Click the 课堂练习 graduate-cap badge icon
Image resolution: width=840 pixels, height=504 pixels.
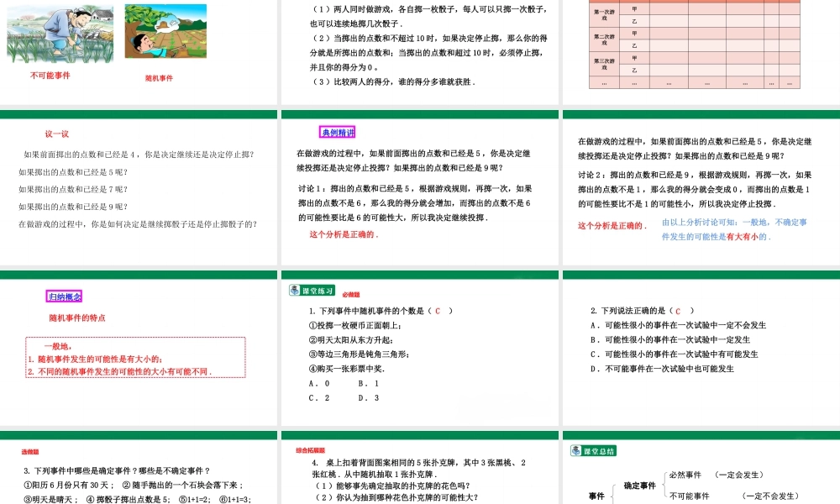pyautogui.click(x=294, y=291)
